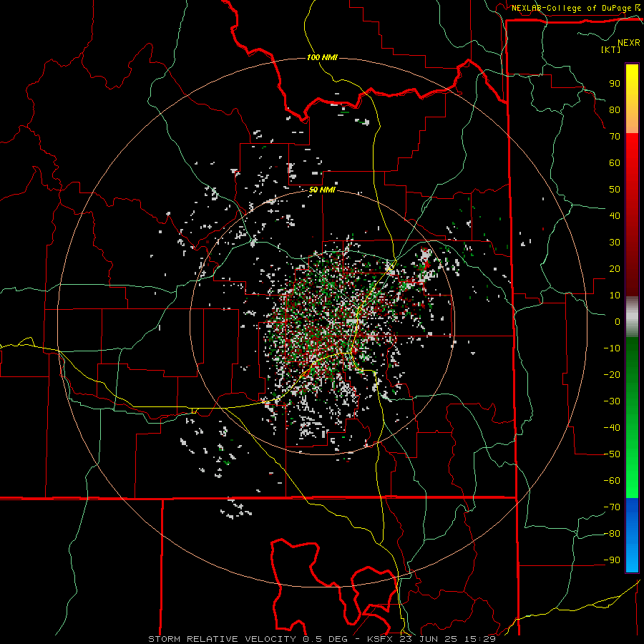Click the -60 value on velocity scale

[612, 481]
